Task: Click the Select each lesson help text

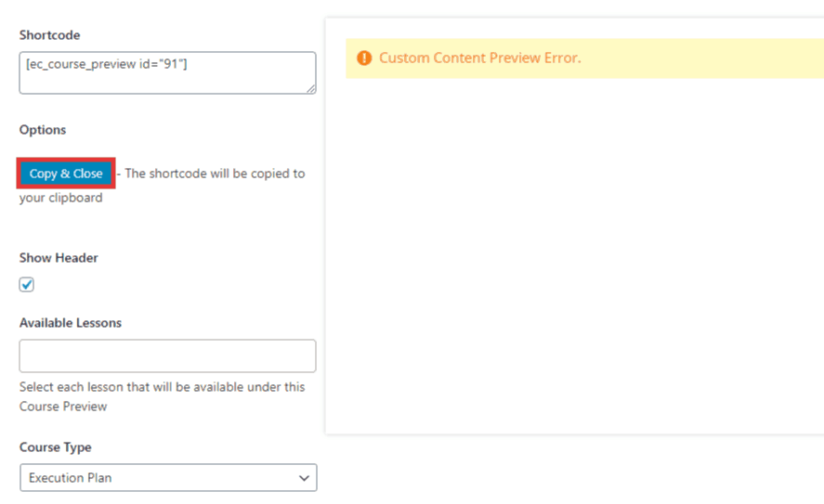Action: (x=162, y=396)
